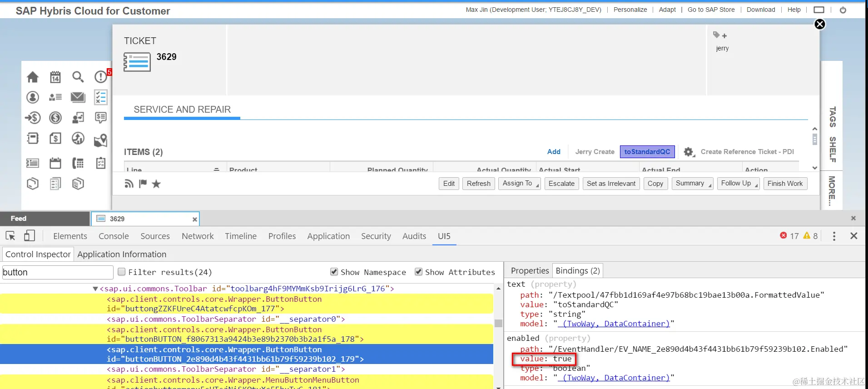The width and height of the screenshot is (868, 389).
Task: Uncheck the Show Attributes checkbox
Action: (x=419, y=272)
